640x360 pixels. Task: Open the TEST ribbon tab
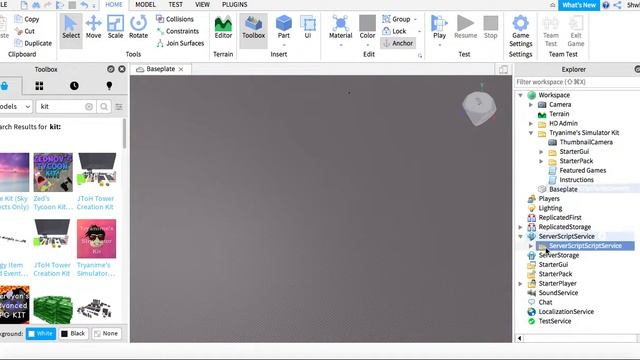pyautogui.click(x=176, y=4)
